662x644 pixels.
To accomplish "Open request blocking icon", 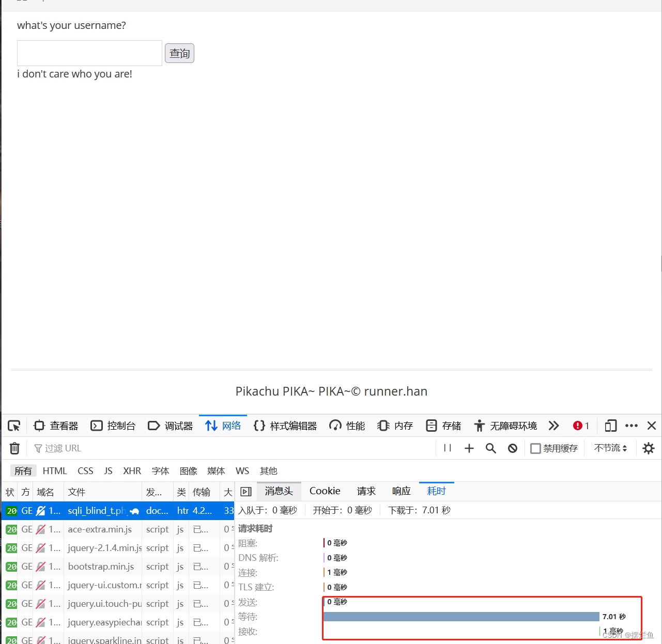I will point(512,448).
